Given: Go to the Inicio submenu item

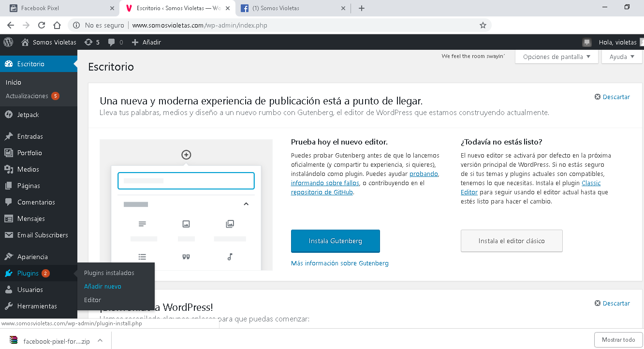Looking at the screenshot, I should click(14, 82).
